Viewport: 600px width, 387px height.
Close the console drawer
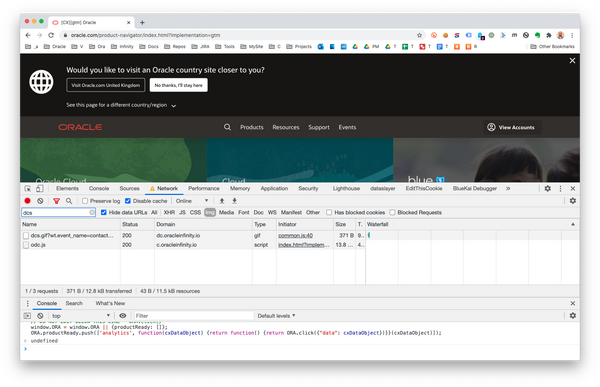point(572,303)
